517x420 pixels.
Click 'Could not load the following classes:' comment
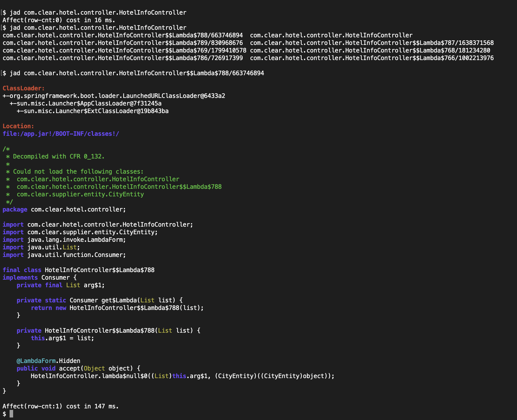(x=78, y=172)
